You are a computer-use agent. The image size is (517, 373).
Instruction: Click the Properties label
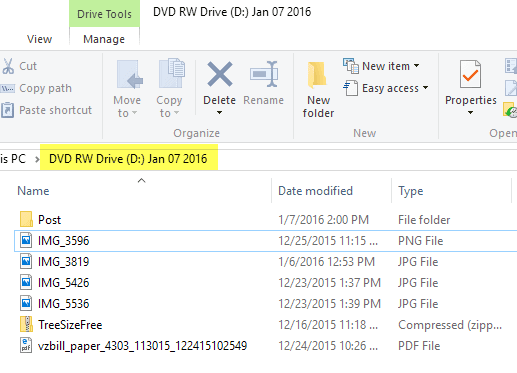point(471,100)
